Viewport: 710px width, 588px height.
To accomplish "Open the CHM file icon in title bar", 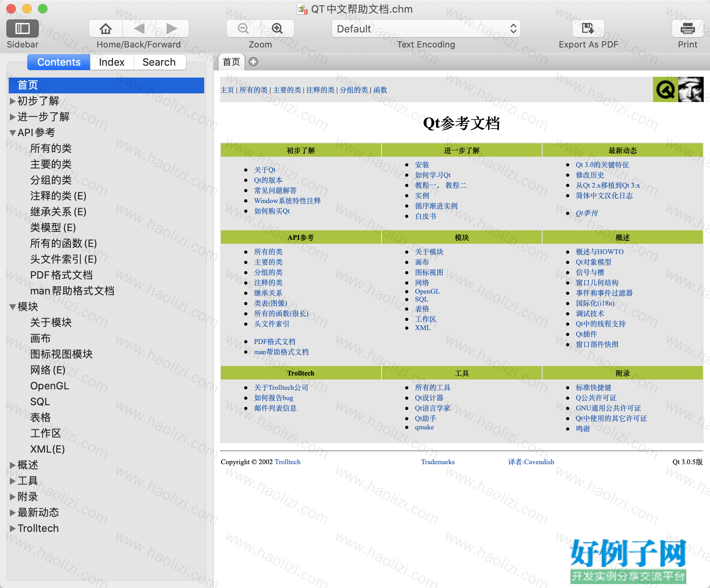I will [x=302, y=9].
